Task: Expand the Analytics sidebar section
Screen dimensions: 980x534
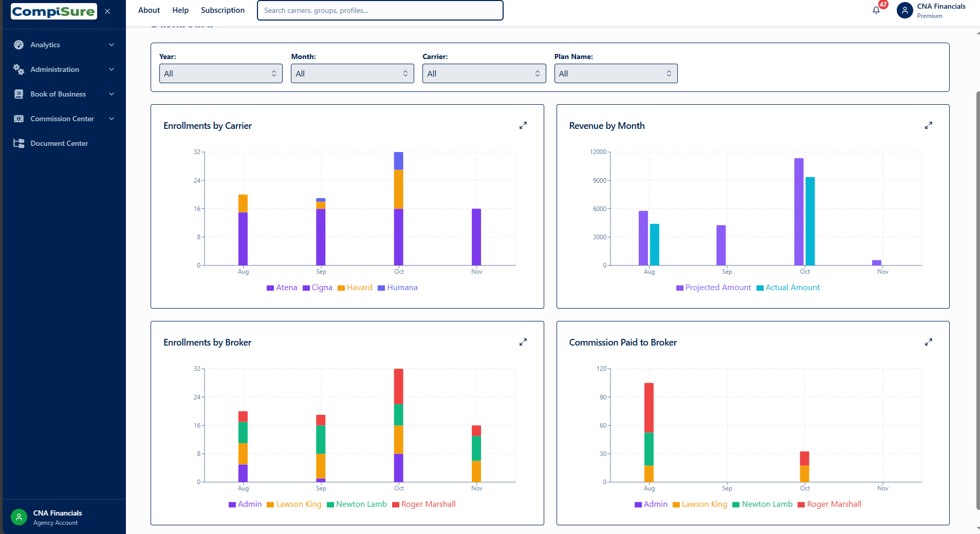Action: click(x=64, y=45)
